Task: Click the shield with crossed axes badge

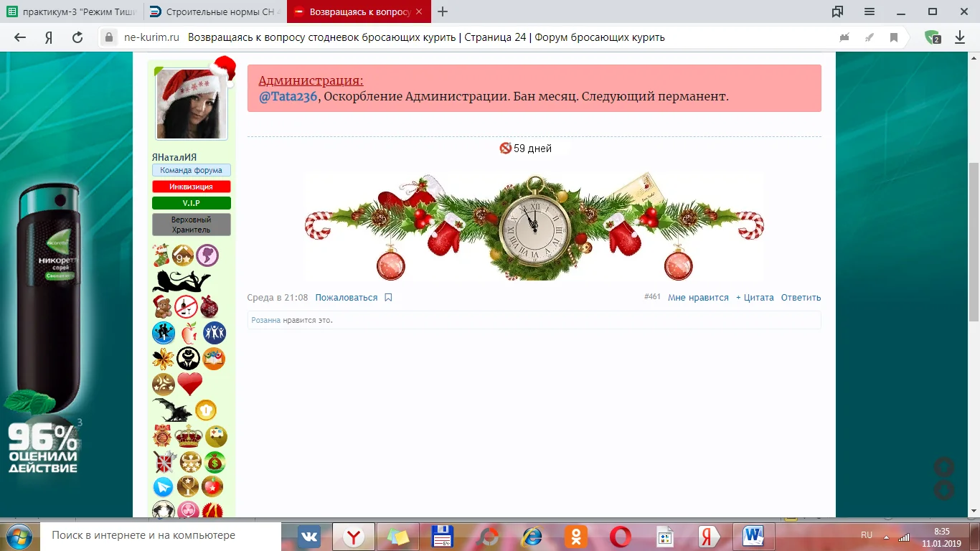Action: (x=164, y=462)
